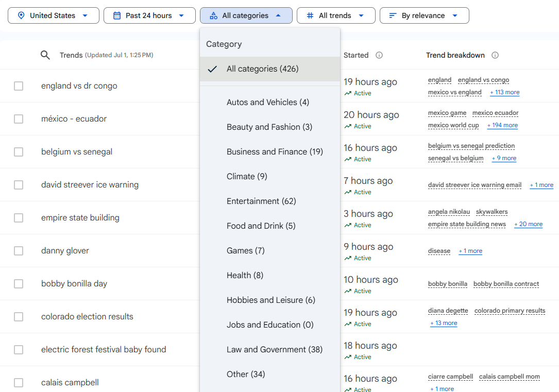Screen dimensions: 559x392
Task: Click the info icon next to Started
Action: pos(379,55)
